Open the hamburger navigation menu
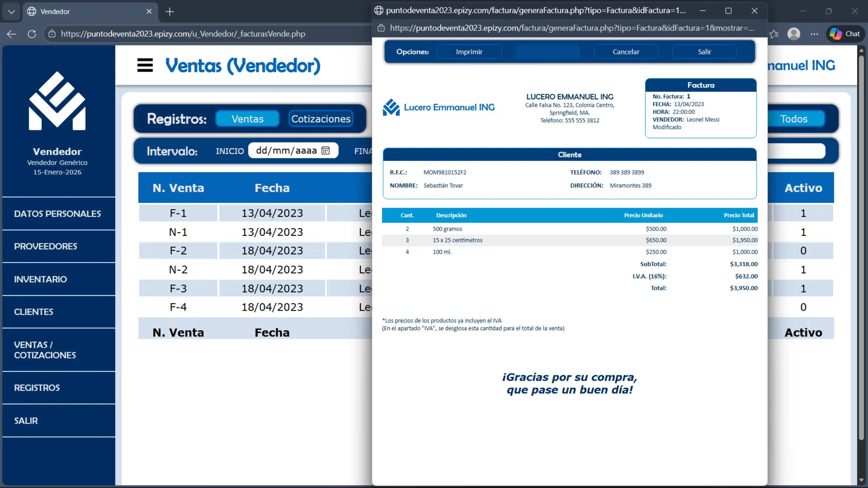 coord(145,65)
